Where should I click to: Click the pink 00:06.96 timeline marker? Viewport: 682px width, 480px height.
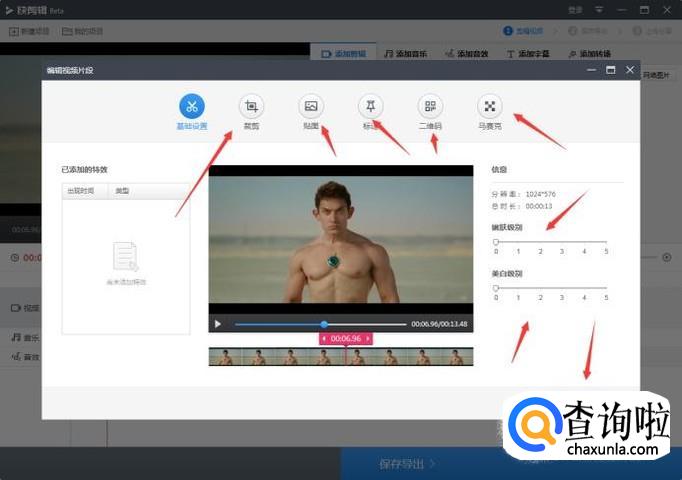point(346,338)
